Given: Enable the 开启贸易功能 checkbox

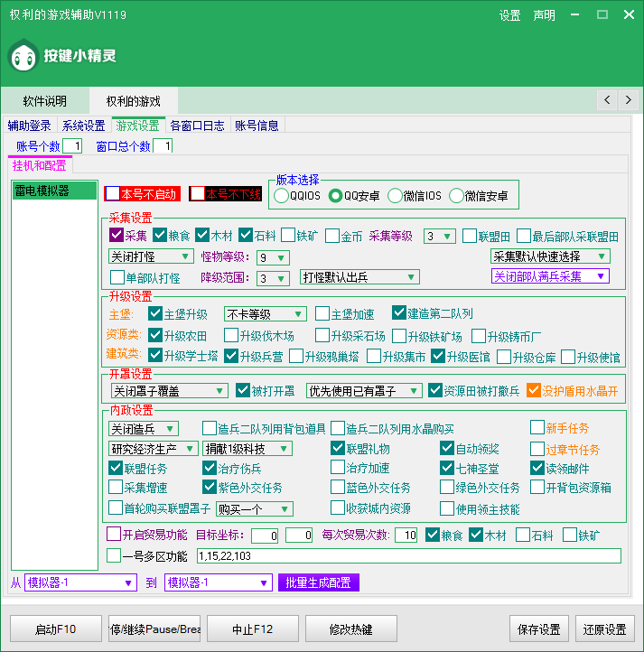Looking at the screenshot, I should [x=114, y=534].
